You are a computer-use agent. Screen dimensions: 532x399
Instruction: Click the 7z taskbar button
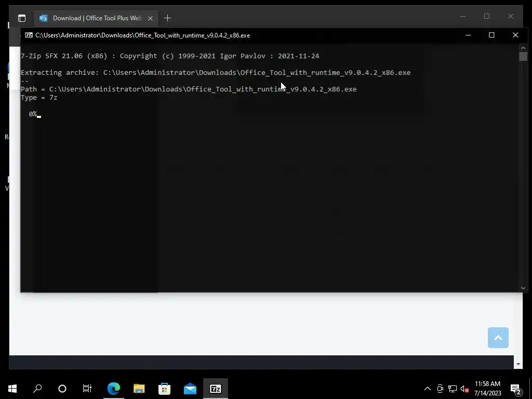tap(216, 389)
